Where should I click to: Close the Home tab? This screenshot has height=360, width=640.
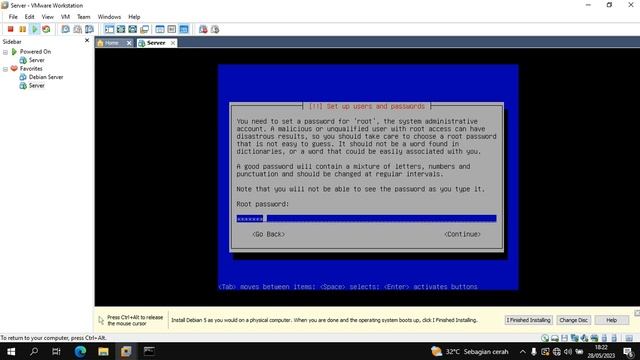click(129, 43)
